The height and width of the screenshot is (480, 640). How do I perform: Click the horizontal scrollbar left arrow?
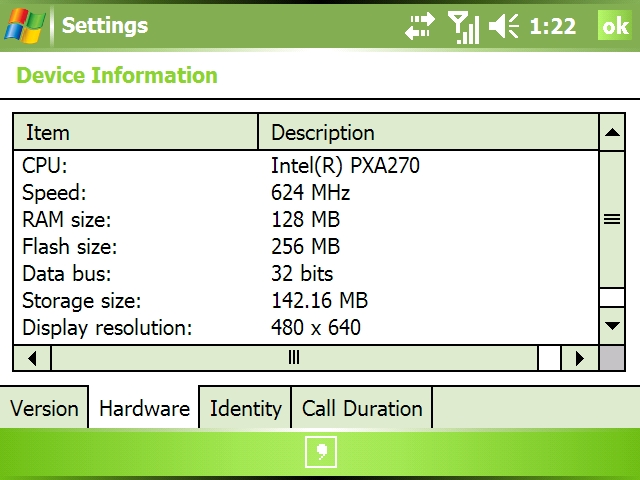(x=32, y=358)
